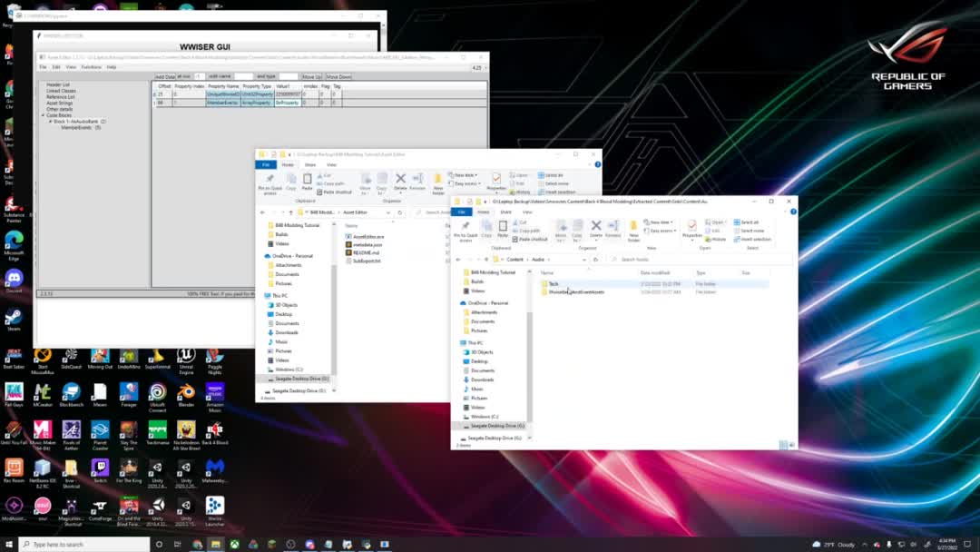The width and height of the screenshot is (980, 552).
Task: Collapse the Code Blocks tree node
Action: click(43, 115)
